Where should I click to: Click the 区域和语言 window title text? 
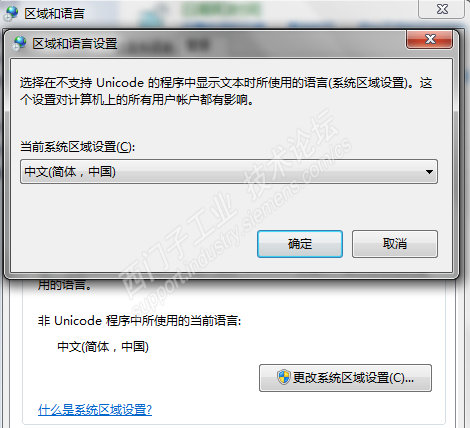(54, 13)
